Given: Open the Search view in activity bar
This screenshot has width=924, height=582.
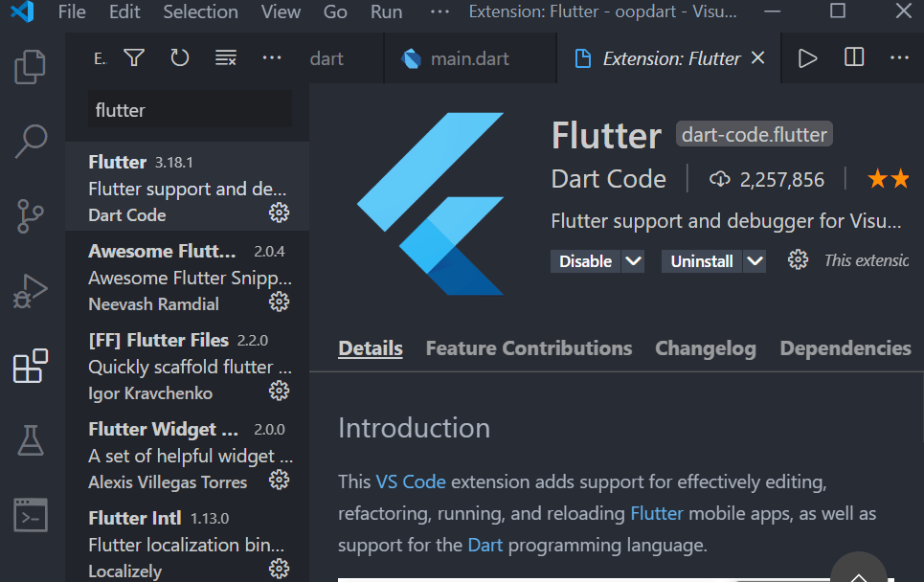Looking at the screenshot, I should [x=30, y=142].
